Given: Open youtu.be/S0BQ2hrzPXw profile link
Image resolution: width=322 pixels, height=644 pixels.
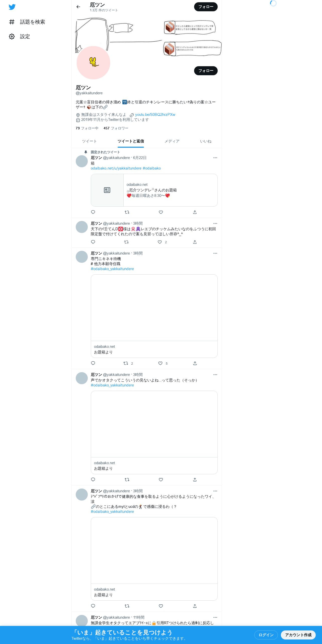Looking at the screenshot, I should pos(155,115).
